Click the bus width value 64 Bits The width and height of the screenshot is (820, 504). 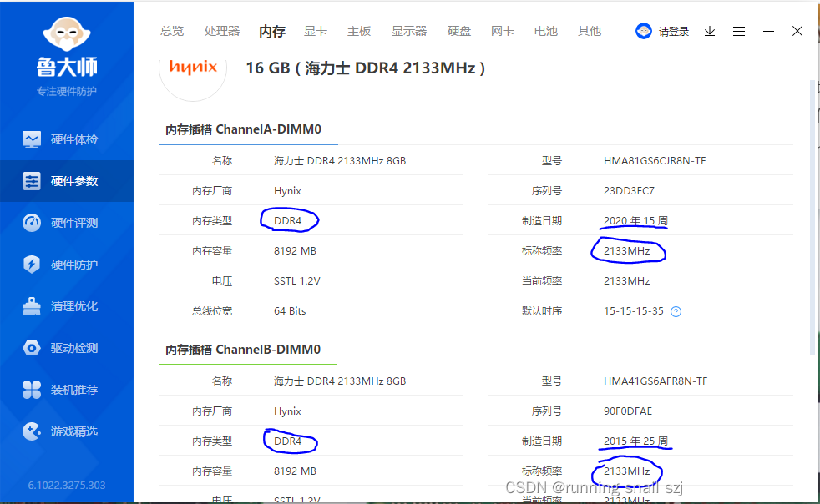tap(290, 311)
